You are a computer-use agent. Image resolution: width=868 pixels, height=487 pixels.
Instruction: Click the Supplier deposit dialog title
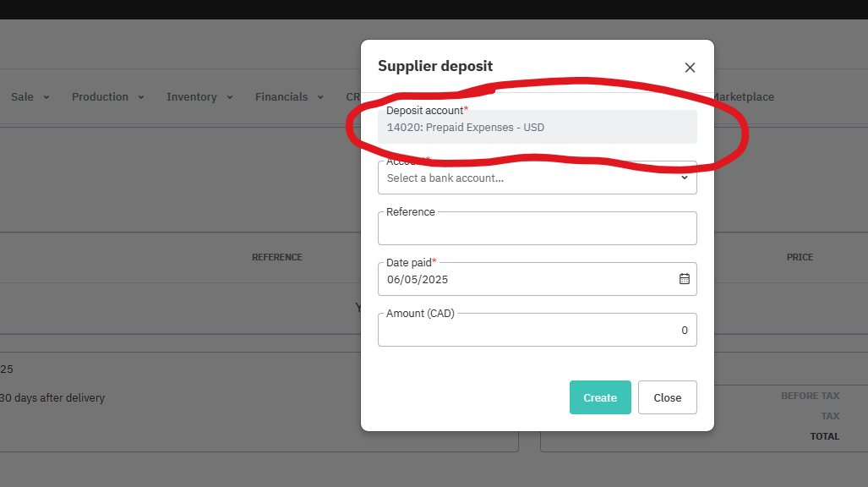[x=435, y=66]
